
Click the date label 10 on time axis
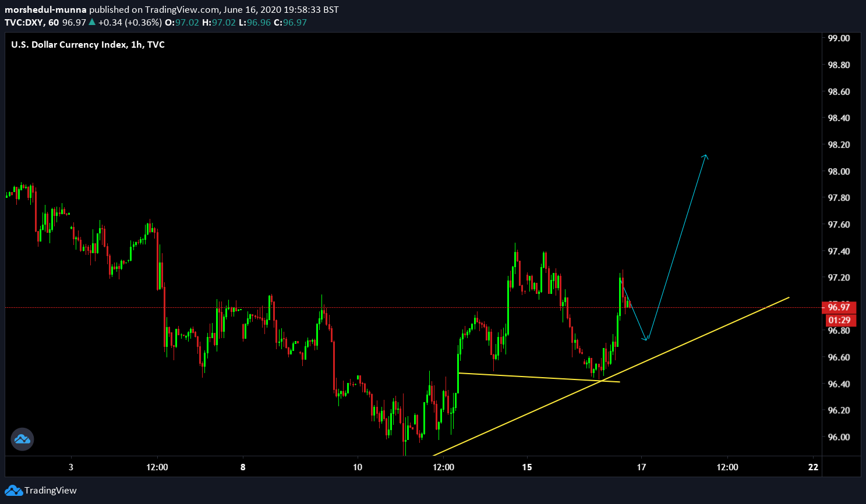click(x=357, y=467)
